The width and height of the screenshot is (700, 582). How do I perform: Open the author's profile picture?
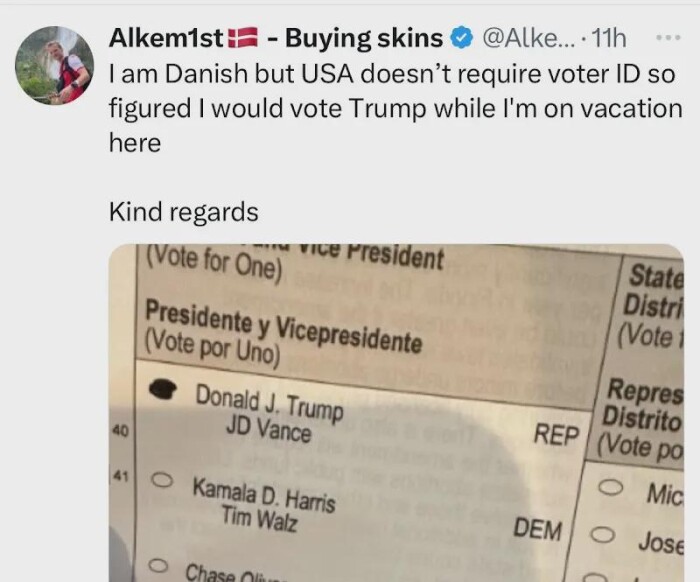coord(54,65)
